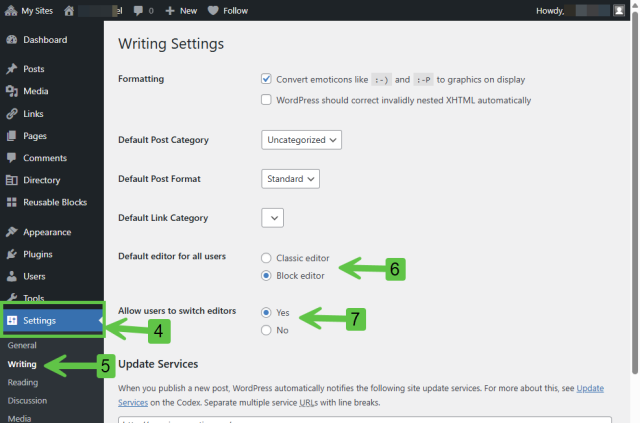This screenshot has height=423, width=640.
Task: Click the page vertical scrollbar
Action: [x=635, y=192]
